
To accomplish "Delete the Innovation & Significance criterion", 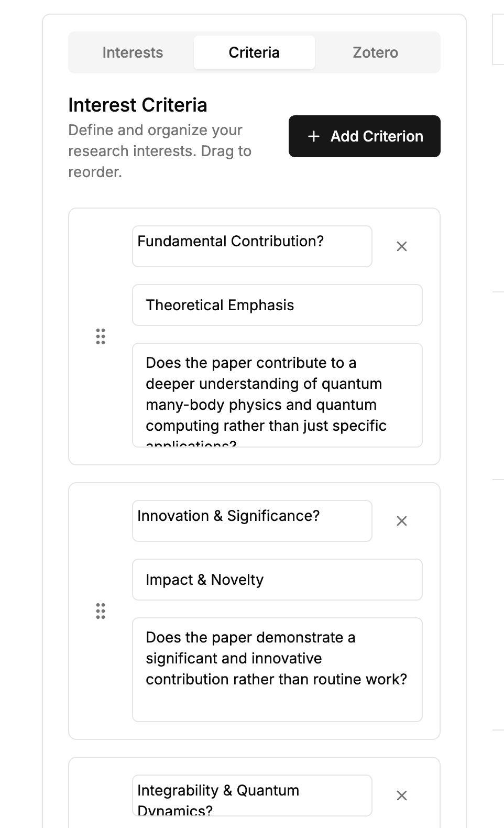I will pyautogui.click(x=402, y=521).
